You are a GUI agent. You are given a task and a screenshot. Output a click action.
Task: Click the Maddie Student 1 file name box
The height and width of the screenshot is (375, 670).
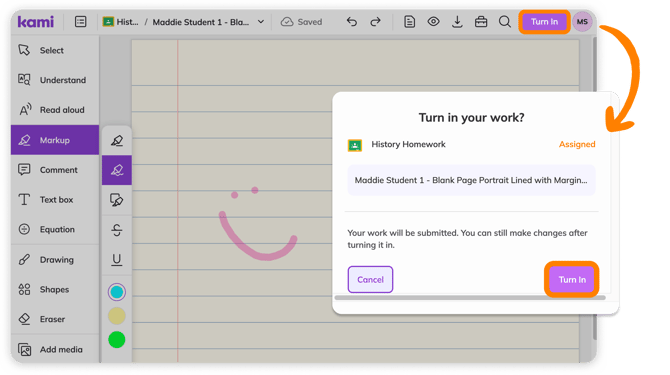coord(471,180)
